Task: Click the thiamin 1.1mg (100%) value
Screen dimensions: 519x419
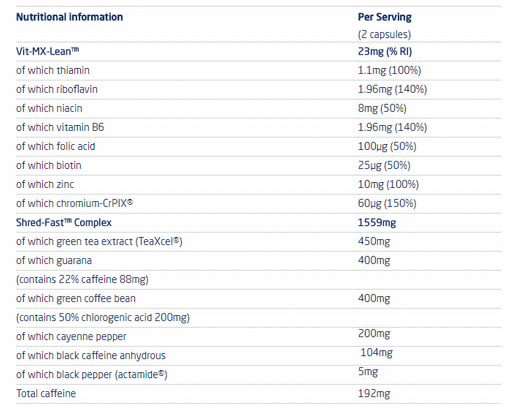Action: [389, 70]
